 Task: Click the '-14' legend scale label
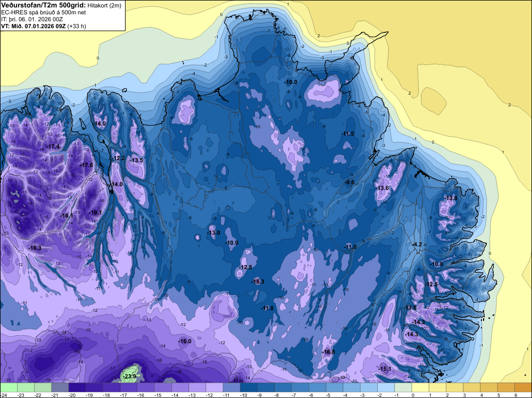coord(176,395)
